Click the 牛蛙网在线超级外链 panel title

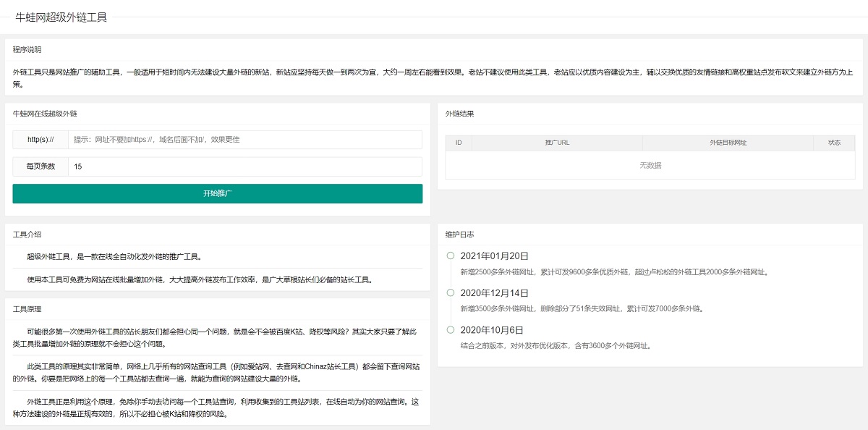[48, 113]
